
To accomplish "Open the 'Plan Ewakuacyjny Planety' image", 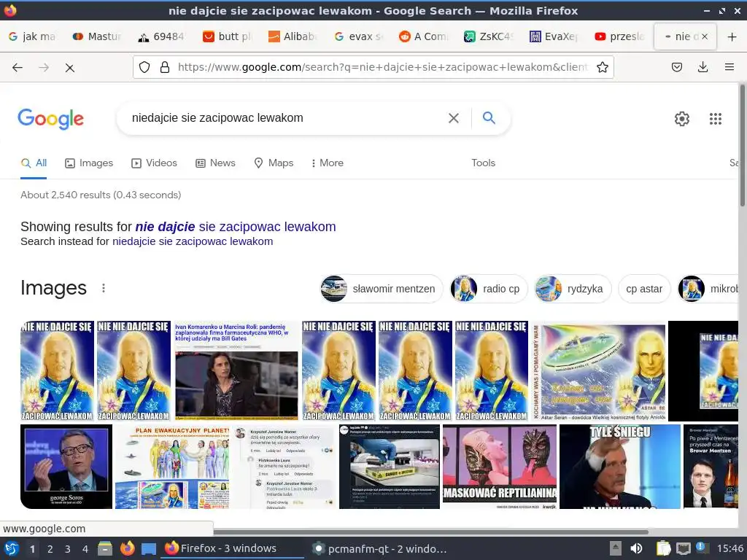I will tap(172, 467).
